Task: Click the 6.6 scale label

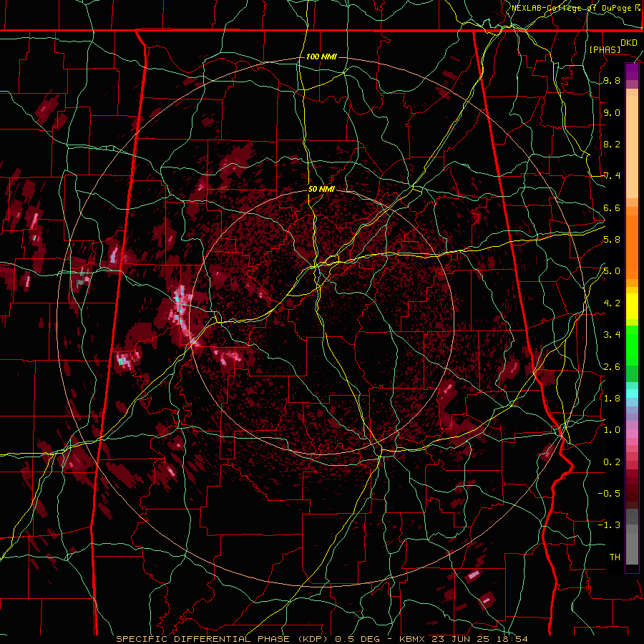Action: (612, 208)
